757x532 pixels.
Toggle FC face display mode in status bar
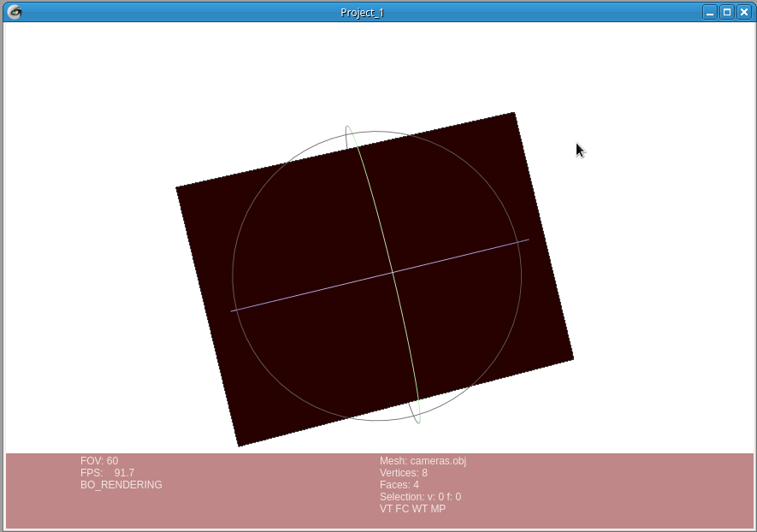tap(401, 508)
